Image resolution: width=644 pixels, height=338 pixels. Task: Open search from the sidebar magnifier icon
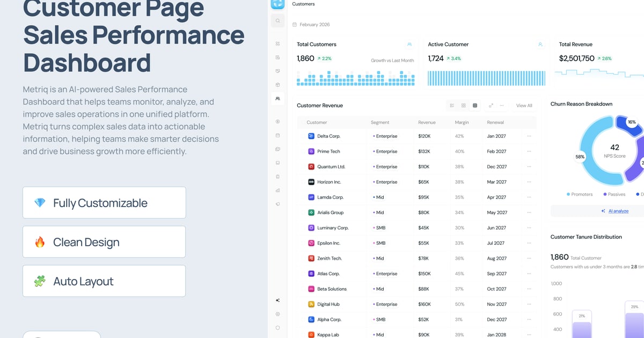277,21
